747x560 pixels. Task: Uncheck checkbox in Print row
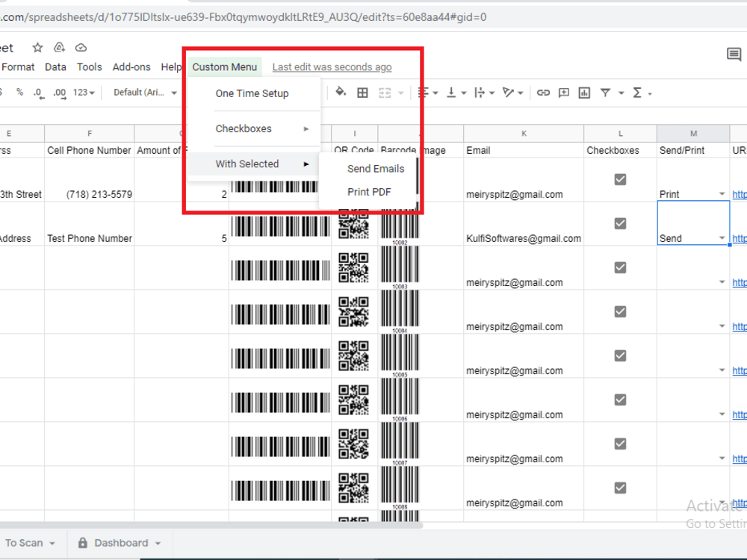tap(620, 179)
